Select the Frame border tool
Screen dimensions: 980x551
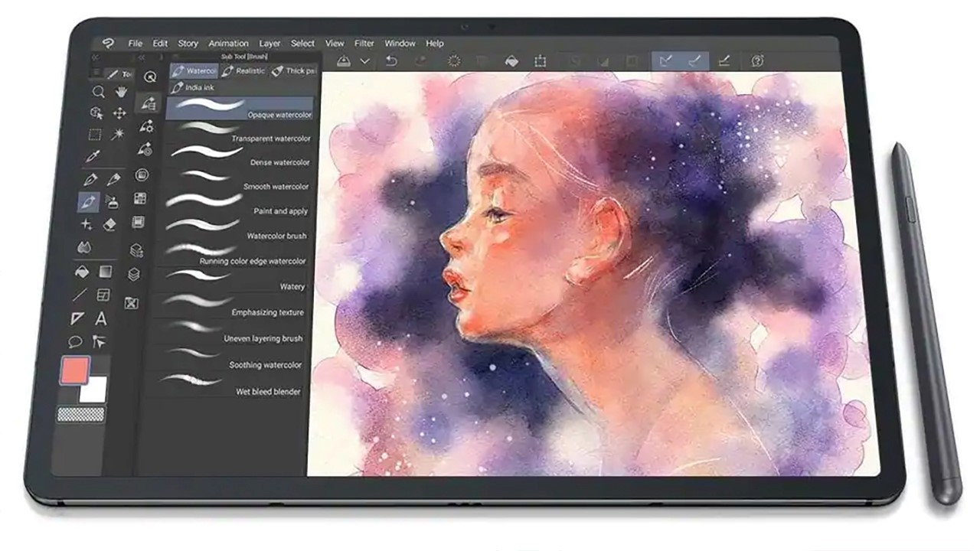coord(103,295)
